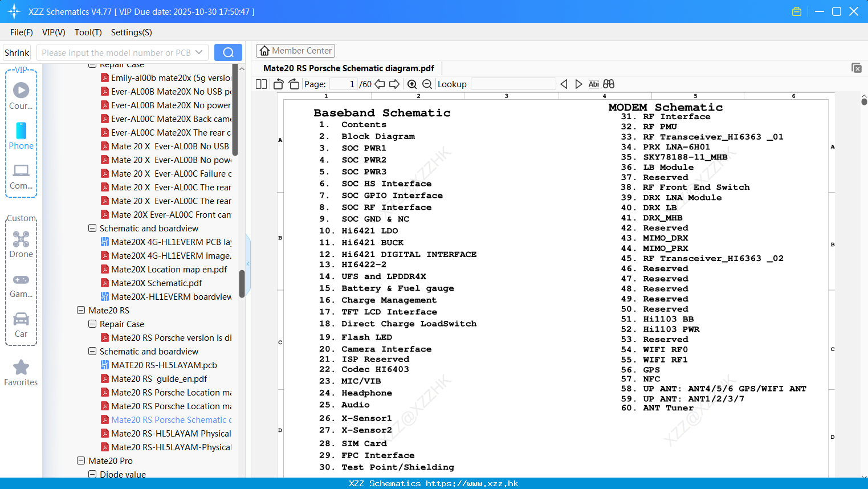This screenshot has height=489, width=868.
Task: Select the Computer laptop category icon
Action: point(21,170)
